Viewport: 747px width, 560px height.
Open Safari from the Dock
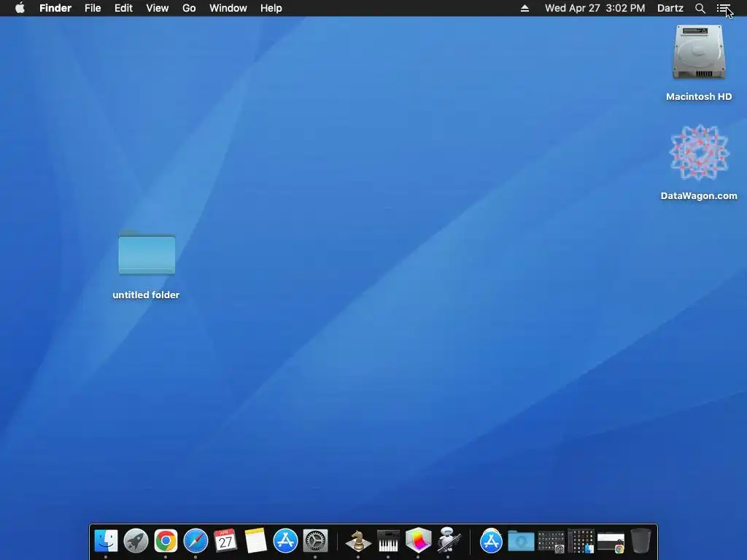pyautogui.click(x=196, y=541)
